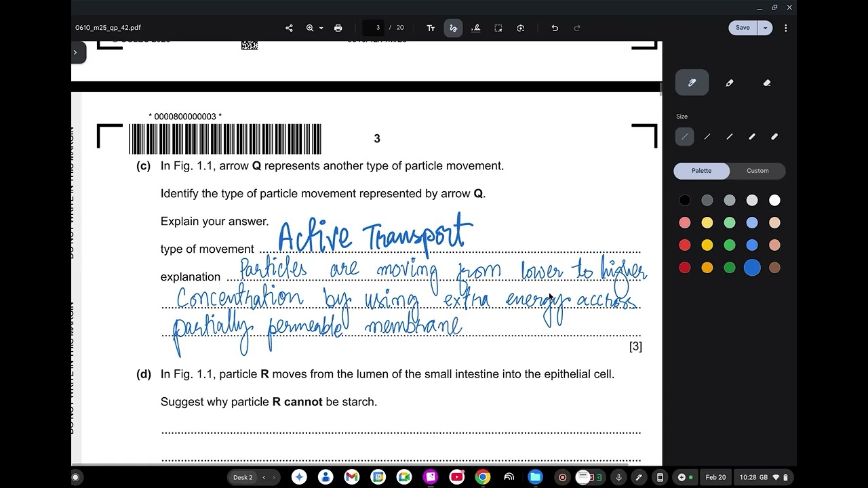Pick the thinnest pen size
The height and width of the screenshot is (488, 868).
point(685,137)
